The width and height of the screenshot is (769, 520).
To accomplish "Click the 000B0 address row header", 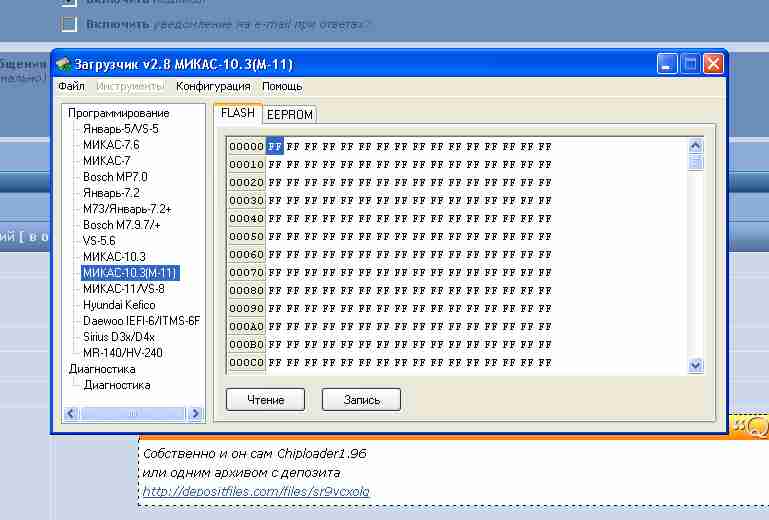I will click(x=246, y=344).
